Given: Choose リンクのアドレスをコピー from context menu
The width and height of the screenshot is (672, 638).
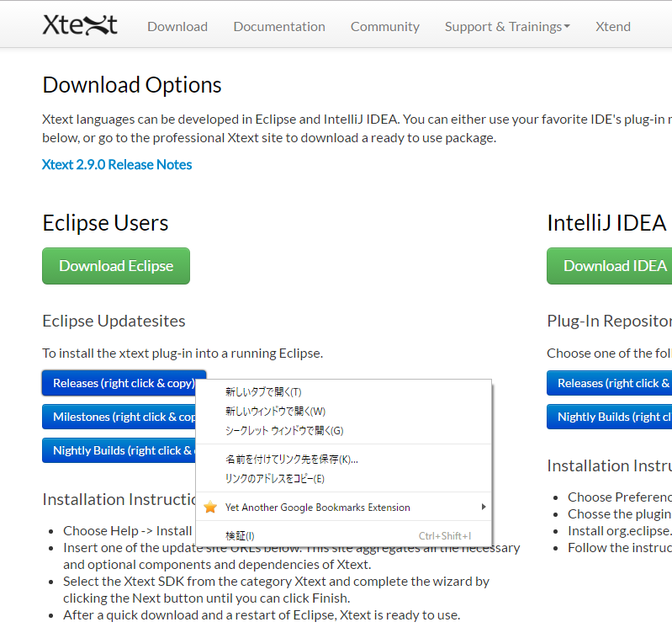Looking at the screenshot, I should pyautogui.click(x=274, y=478).
